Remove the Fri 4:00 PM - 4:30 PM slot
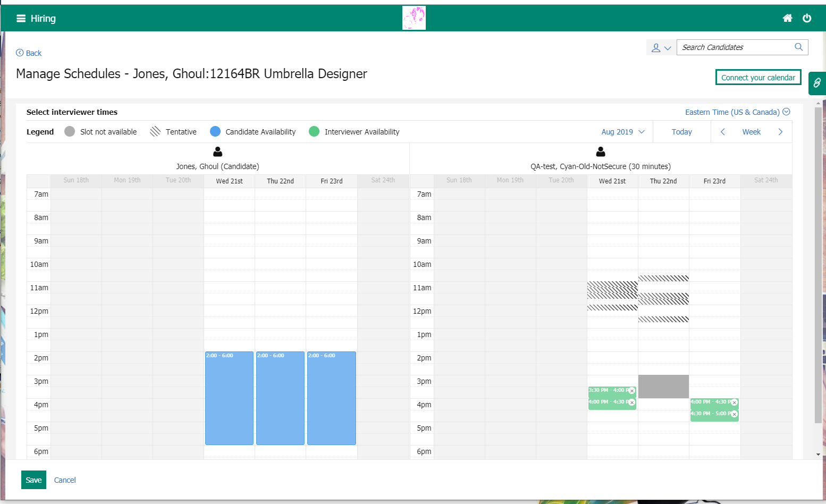 click(734, 402)
